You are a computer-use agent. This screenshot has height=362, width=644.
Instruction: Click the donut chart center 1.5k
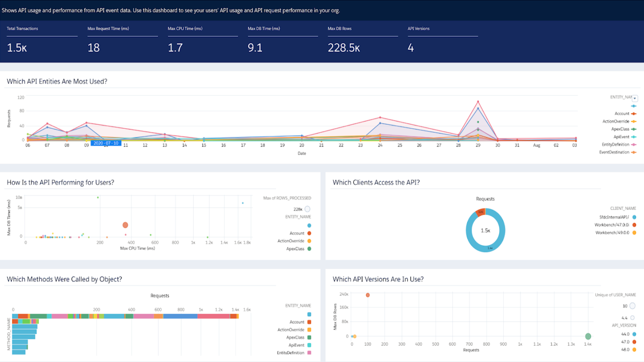[485, 231]
